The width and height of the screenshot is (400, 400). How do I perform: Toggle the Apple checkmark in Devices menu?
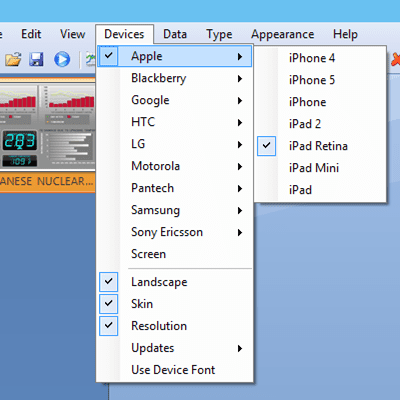tap(109, 56)
